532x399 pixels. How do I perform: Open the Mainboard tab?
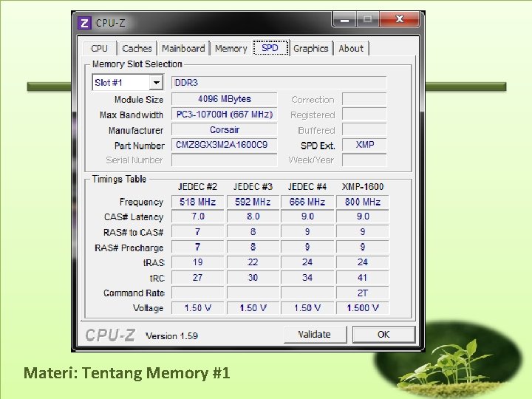point(183,49)
